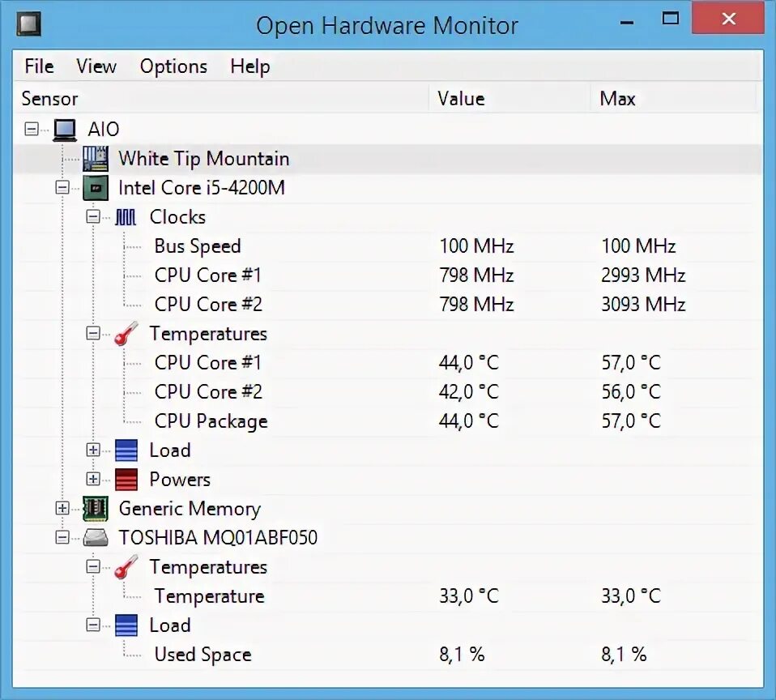The height and width of the screenshot is (700, 776).
Task: Open the File menu
Action: point(39,66)
